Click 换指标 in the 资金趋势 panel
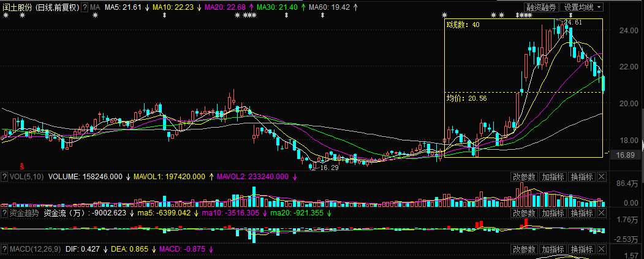 581,213
